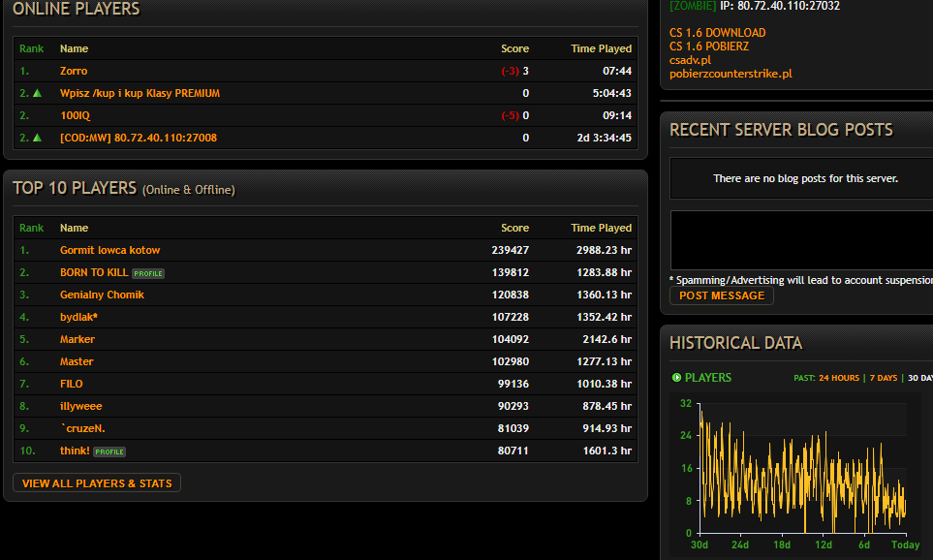Visit the csadv.pl link
Screen dimensions: 933x560
tap(690, 60)
